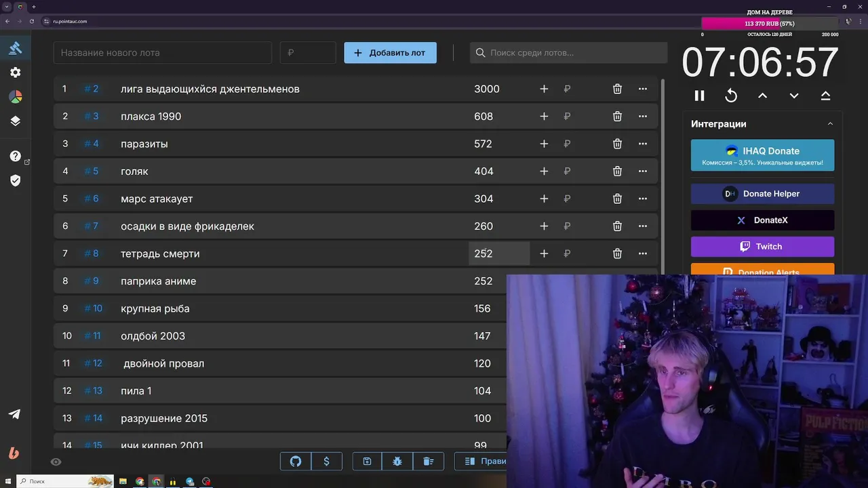
Task: Increase timer with up chevron
Action: [x=762, y=96]
